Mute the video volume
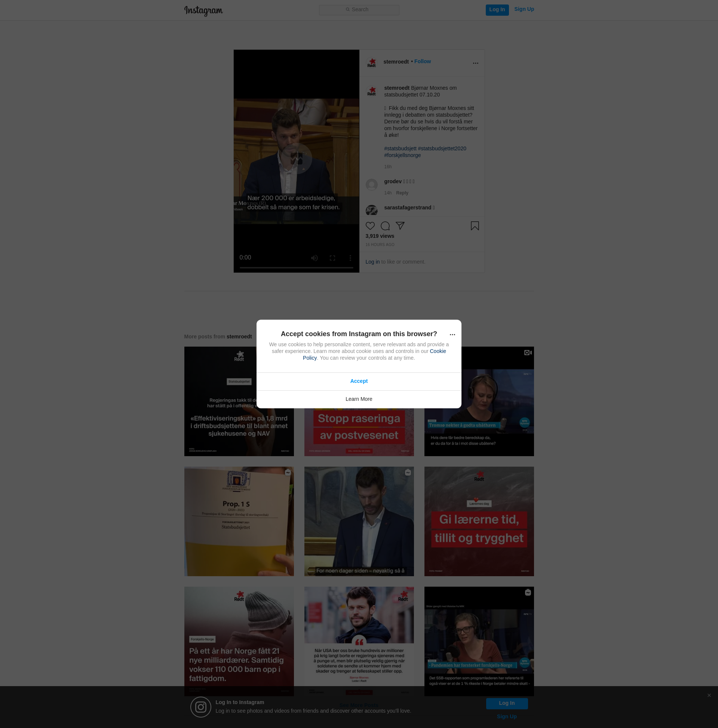The width and height of the screenshot is (718, 728). pyautogui.click(x=314, y=258)
